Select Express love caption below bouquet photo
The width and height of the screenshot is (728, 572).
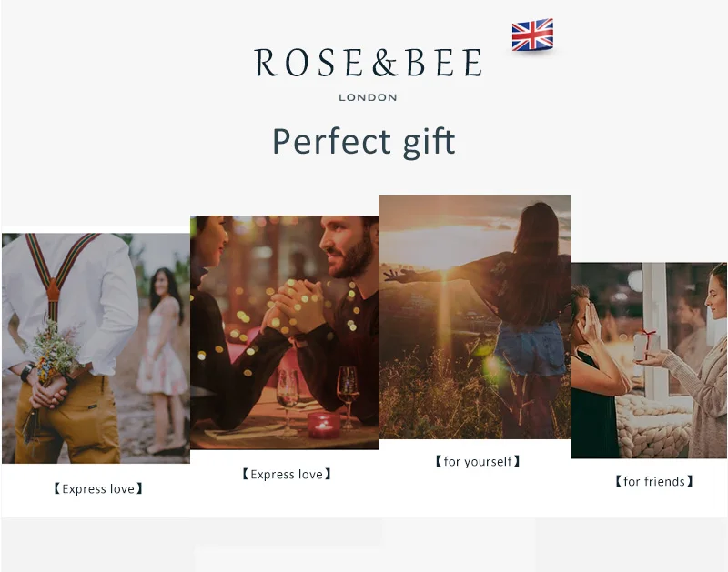click(x=98, y=488)
